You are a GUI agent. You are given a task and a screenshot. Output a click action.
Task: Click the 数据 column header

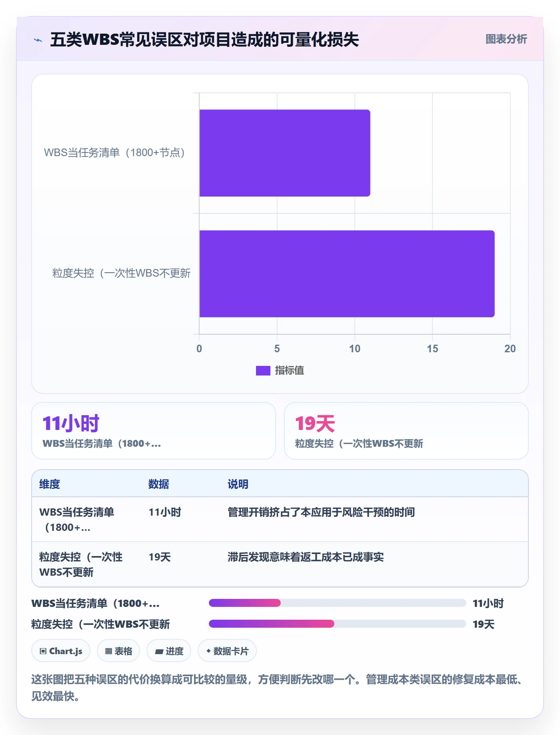coord(159,484)
